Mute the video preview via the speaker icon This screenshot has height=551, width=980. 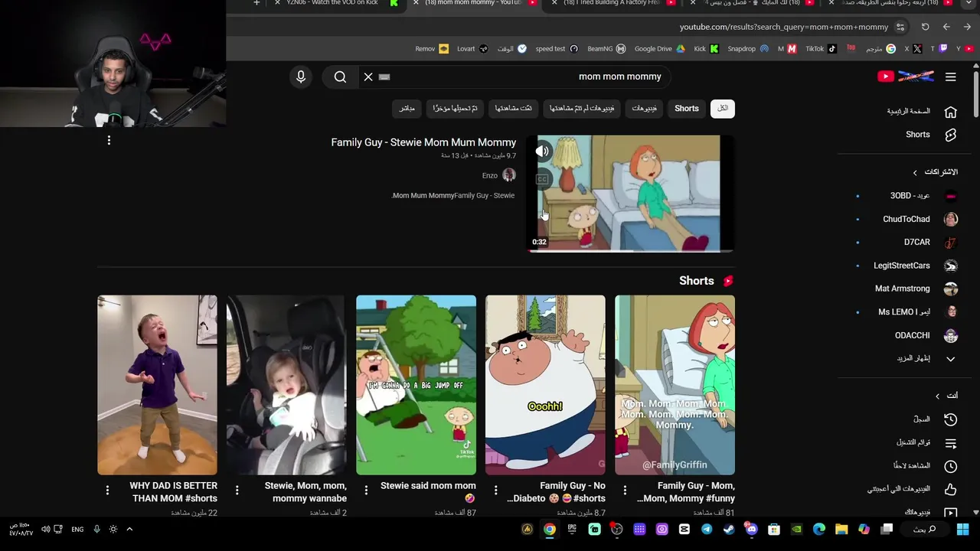542,152
